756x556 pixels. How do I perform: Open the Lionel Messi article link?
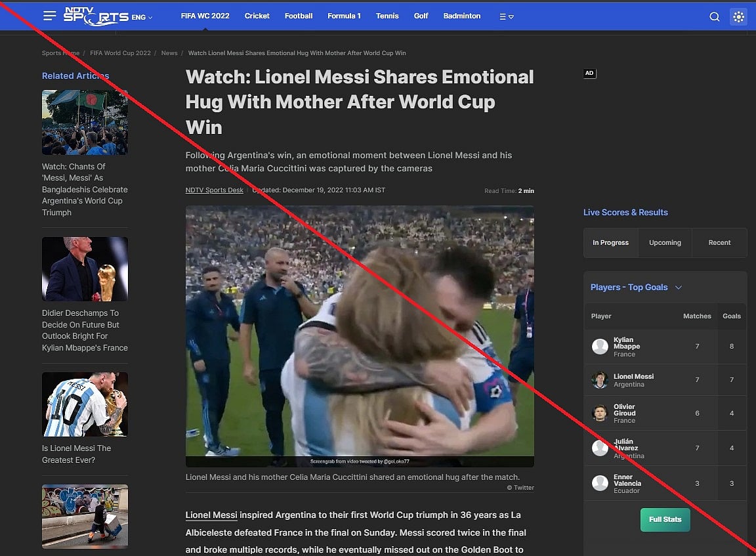[211, 515]
